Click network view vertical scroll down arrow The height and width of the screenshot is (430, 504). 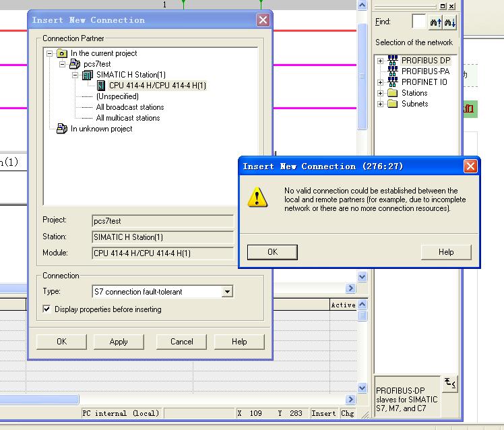362,276
